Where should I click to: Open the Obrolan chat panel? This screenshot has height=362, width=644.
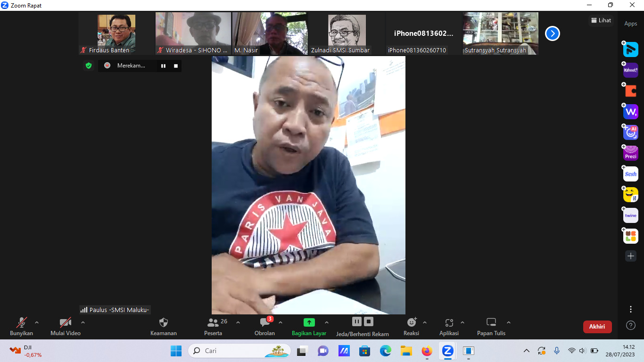[265, 327]
